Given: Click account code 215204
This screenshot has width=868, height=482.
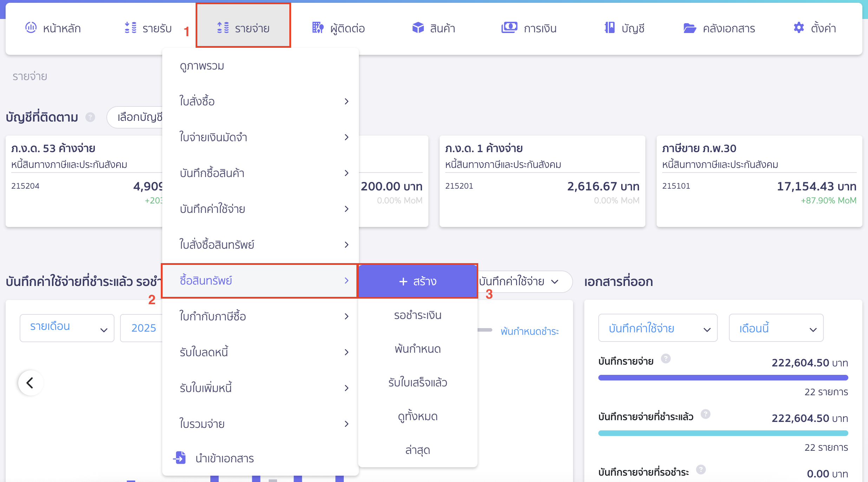Looking at the screenshot, I should point(25,186).
